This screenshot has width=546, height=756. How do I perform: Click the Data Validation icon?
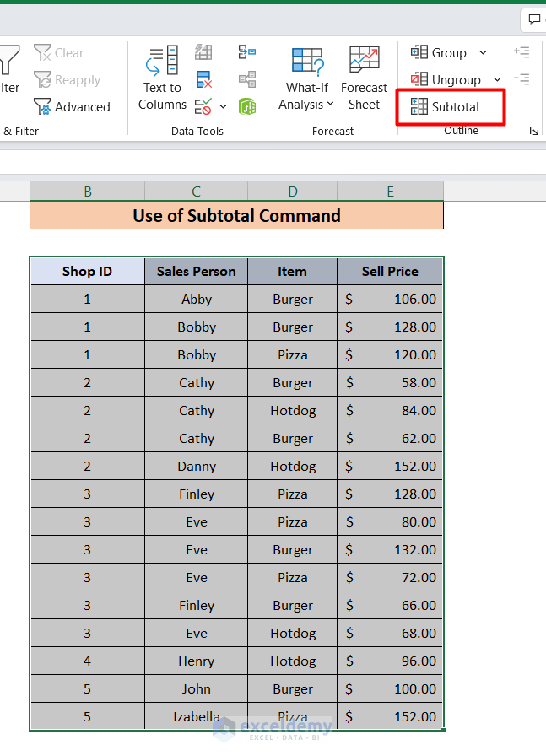click(203, 106)
